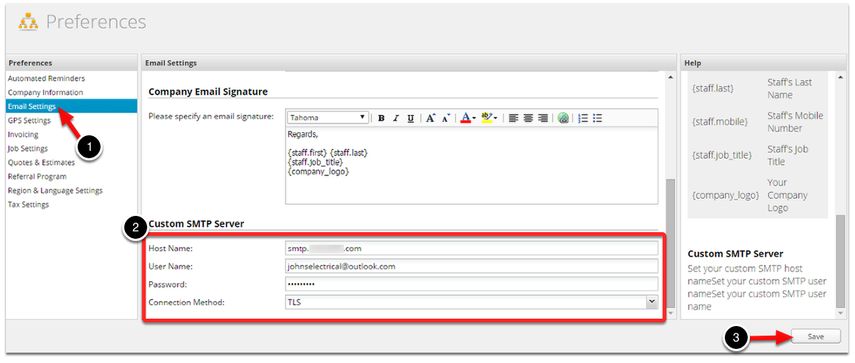Open the font color dropdown arrow
This screenshot has height=363, width=855.
point(474,118)
